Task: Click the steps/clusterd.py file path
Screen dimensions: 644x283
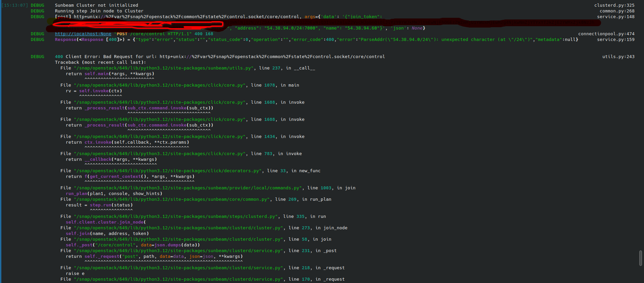Action: pyautogui.click(x=176, y=217)
